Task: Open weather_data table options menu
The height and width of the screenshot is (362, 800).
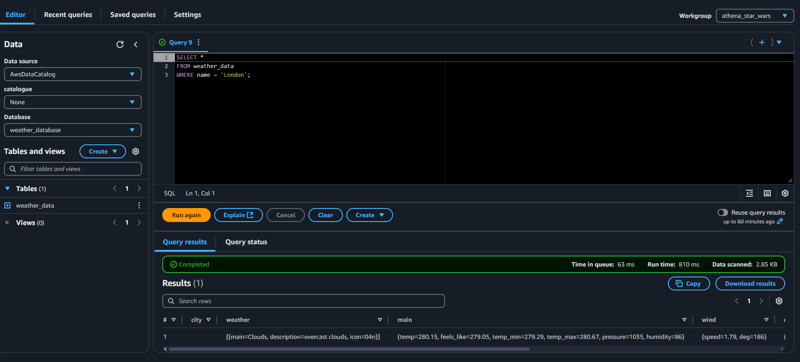Action: (x=139, y=205)
